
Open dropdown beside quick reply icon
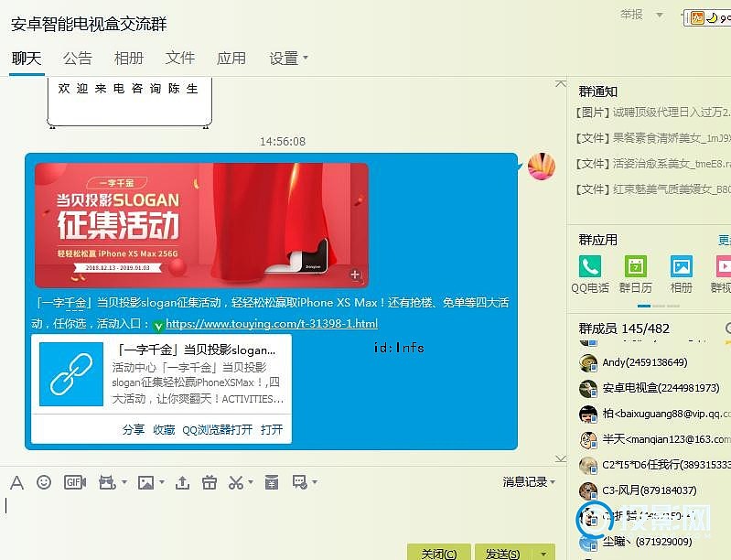pos(315,481)
